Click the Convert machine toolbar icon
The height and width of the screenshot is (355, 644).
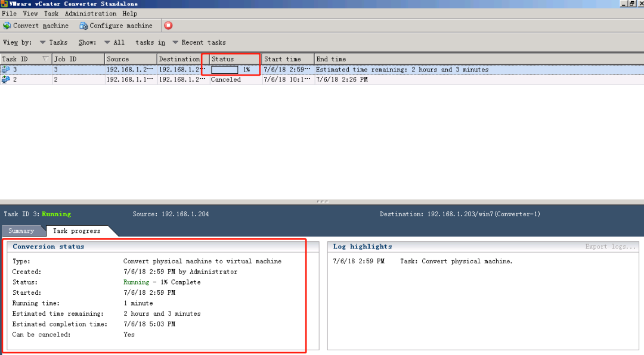click(7, 26)
